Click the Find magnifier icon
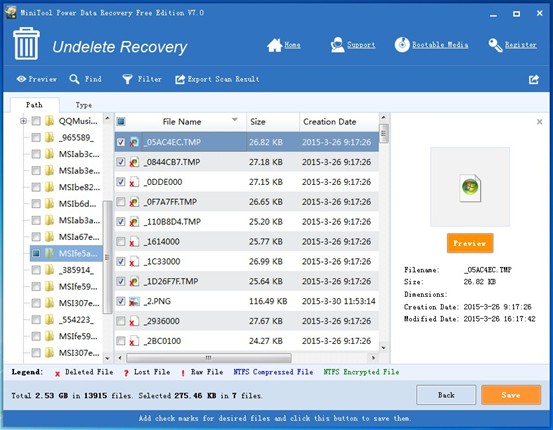This screenshot has width=553, height=430. coord(74,79)
